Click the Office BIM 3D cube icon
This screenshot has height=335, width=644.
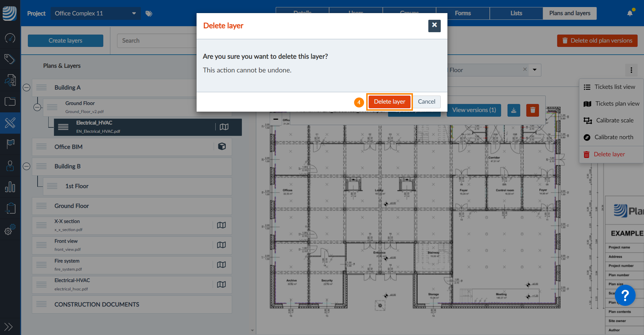(222, 147)
